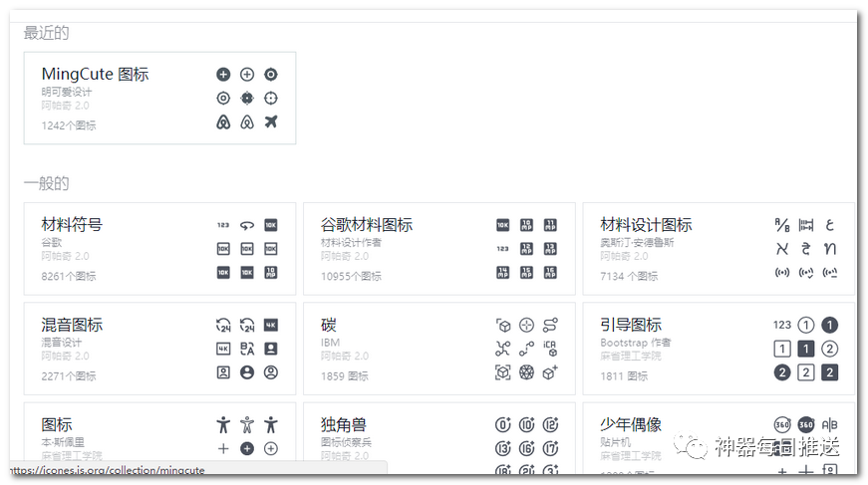The image size is (868, 485).
Task: Click airplane icon in MingCute card
Action: [x=271, y=121]
